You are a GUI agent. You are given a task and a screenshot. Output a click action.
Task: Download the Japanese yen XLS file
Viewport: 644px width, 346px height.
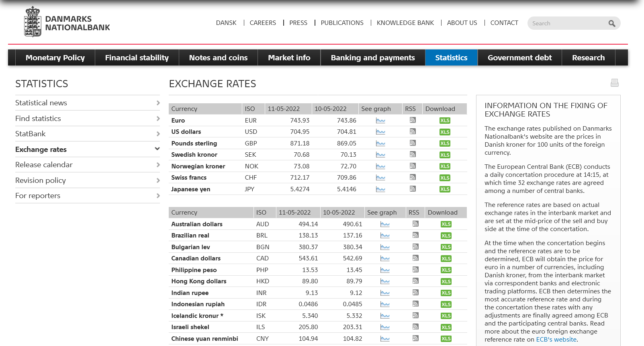pos(445,189)
